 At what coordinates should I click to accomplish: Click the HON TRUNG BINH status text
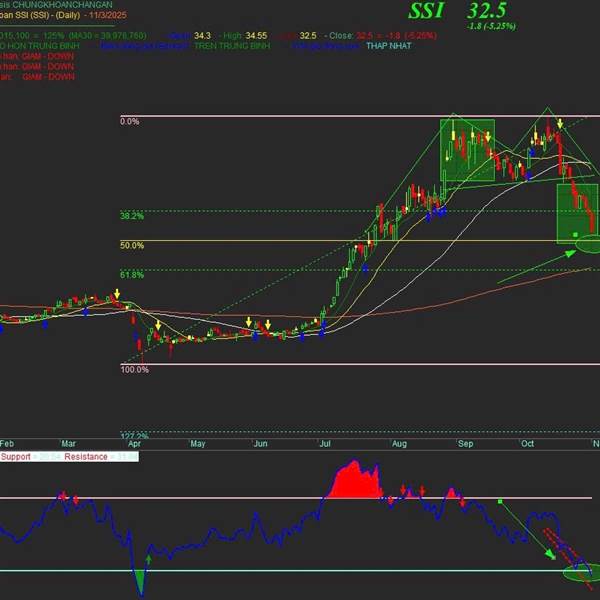click(x=44, y=46)
